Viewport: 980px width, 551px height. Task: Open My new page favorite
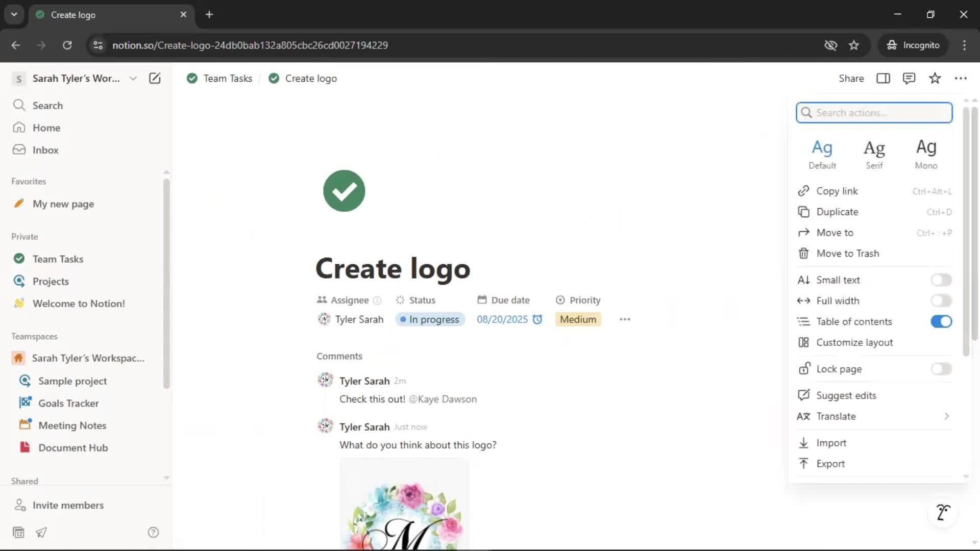pyautogui.click(x=63, y=204)
